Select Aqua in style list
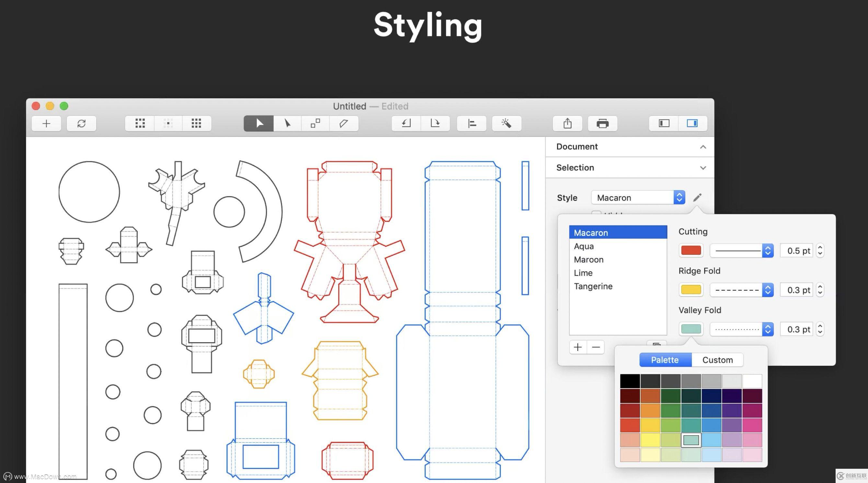 [x=618, y=246]
